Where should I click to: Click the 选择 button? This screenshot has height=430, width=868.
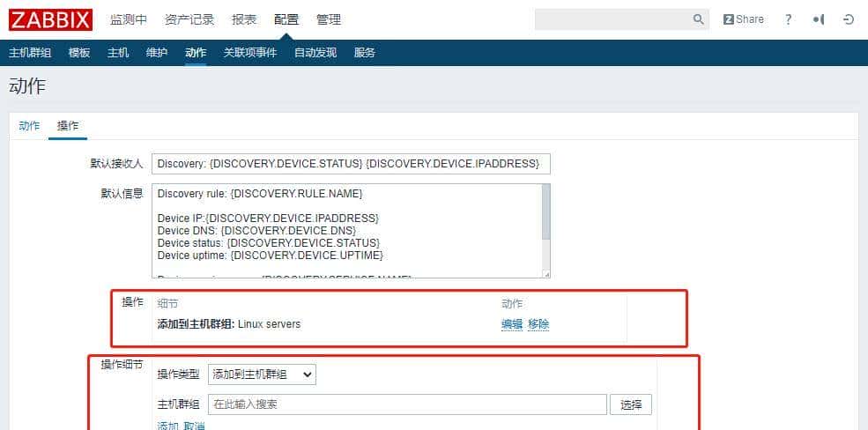point(631,404)
